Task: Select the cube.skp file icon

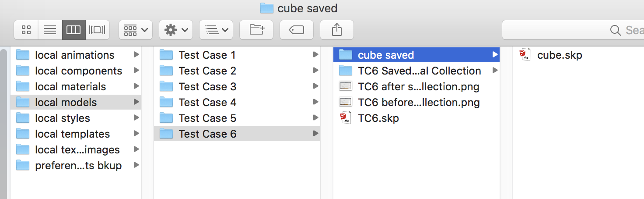Action: pos(525,55)
